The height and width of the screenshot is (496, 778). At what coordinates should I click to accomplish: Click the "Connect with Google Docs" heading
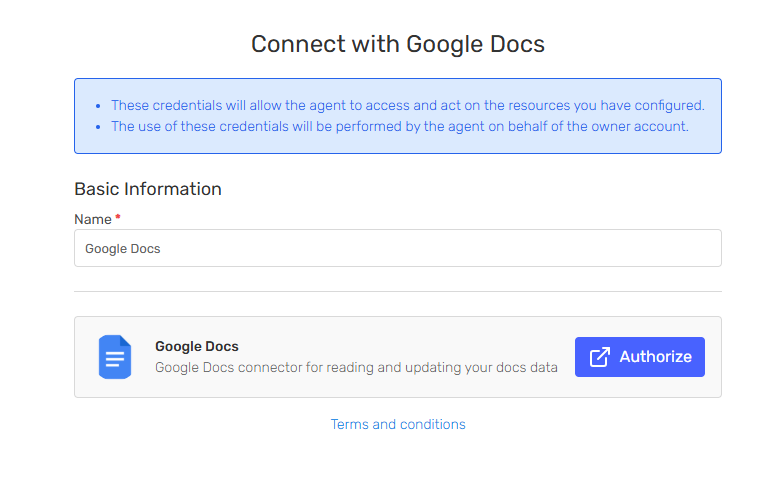click(398, 44)
